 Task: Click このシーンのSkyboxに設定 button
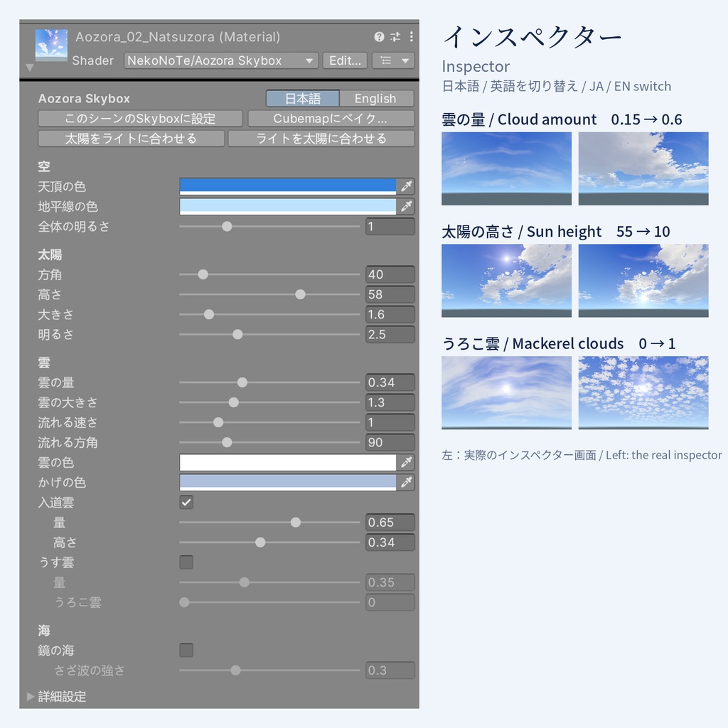[x=140, y=119]
